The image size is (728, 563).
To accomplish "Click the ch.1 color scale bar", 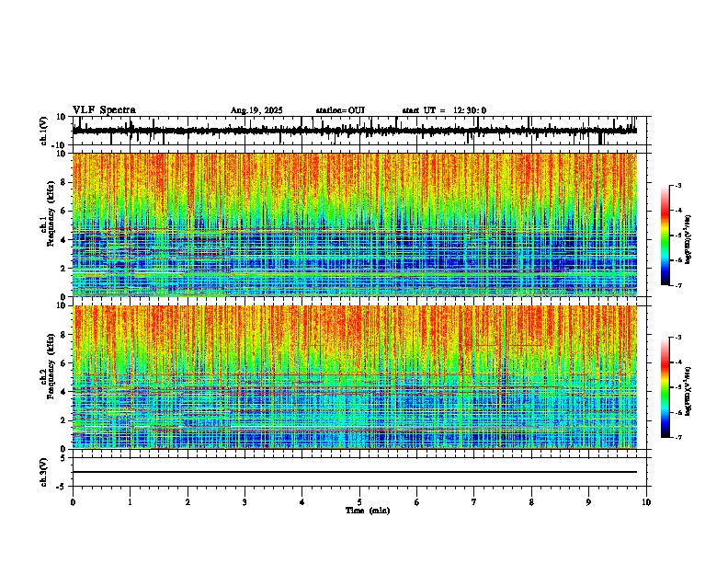I will coord(665,236).
